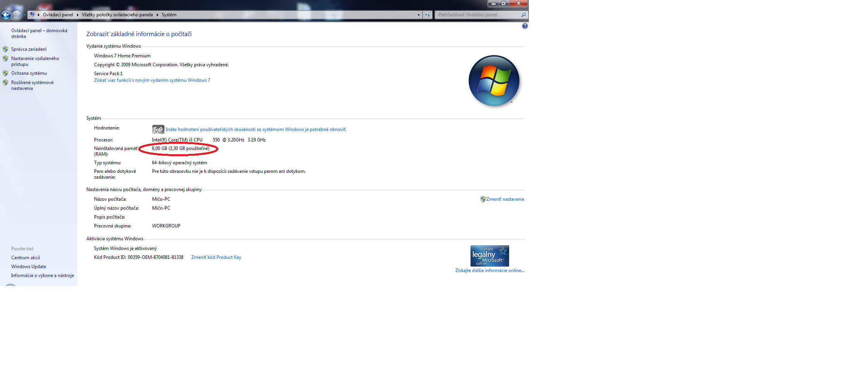Select the Systém breadcrumb
This screenshot has height=365, width=868.
(169, 15)
